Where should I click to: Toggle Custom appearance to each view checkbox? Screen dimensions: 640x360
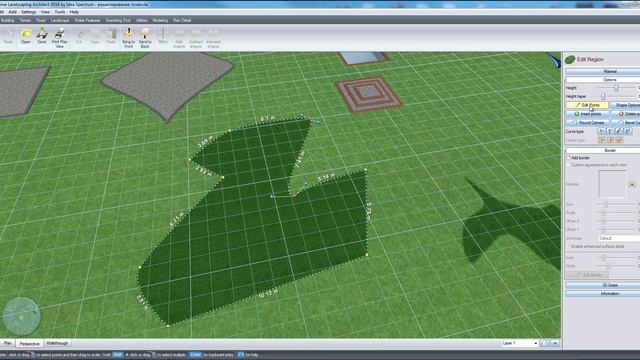point(569,165)
